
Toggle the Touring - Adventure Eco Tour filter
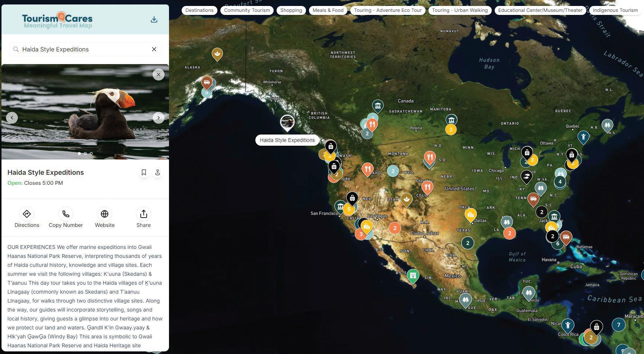point(388,10)
